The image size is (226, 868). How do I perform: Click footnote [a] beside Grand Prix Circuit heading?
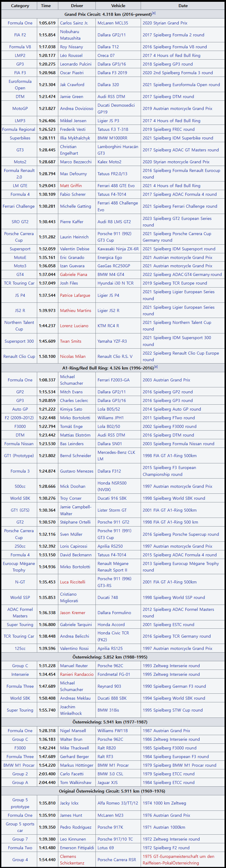tap(154, 13)
